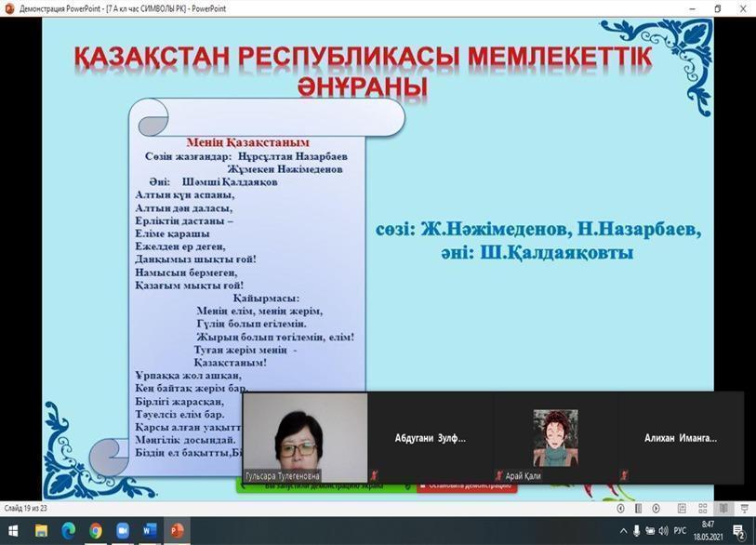Open Word from the taskbar

coord(151,531)
